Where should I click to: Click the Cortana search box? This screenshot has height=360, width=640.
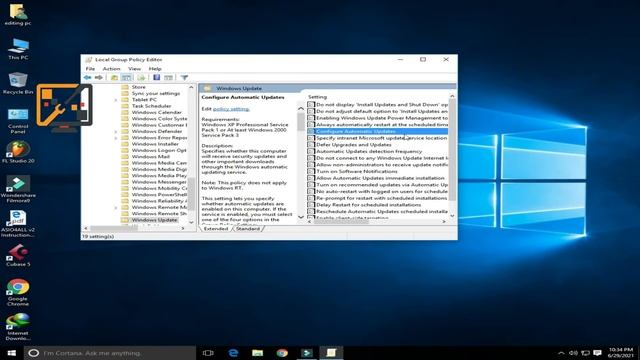[x=110, y=353]
